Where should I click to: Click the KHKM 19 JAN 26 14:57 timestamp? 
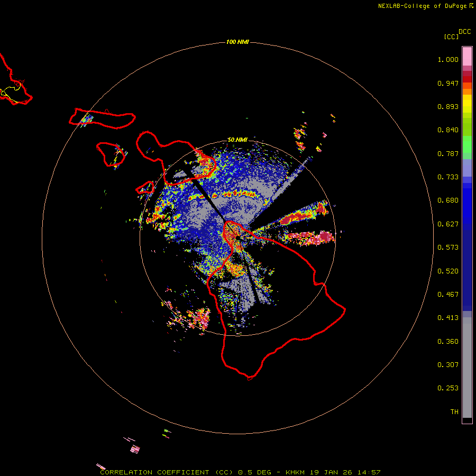pos(333,472)
